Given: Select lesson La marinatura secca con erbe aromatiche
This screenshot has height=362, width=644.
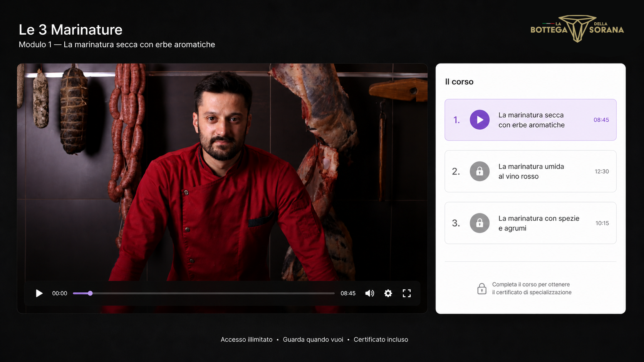Looking at the screenshot, I should coord(530,120).
